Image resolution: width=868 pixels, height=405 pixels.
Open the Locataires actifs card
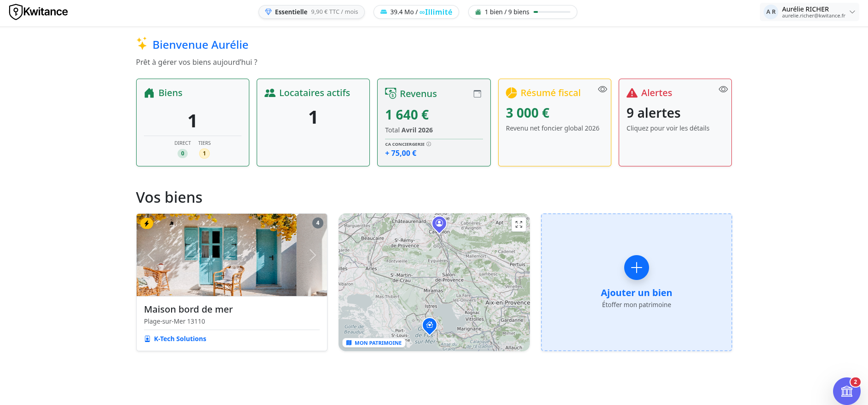(x=313, y=122)
